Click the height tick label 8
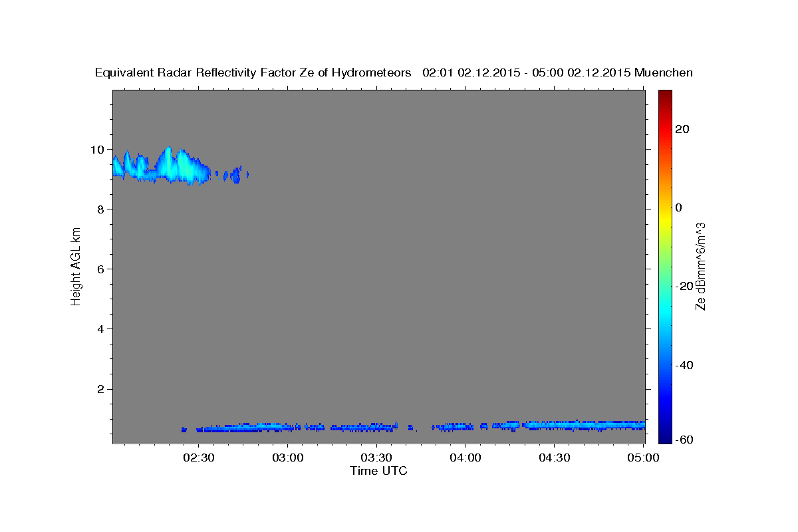Screen dimensions: 798x532 pyautogui.click(x=102, y=209)
